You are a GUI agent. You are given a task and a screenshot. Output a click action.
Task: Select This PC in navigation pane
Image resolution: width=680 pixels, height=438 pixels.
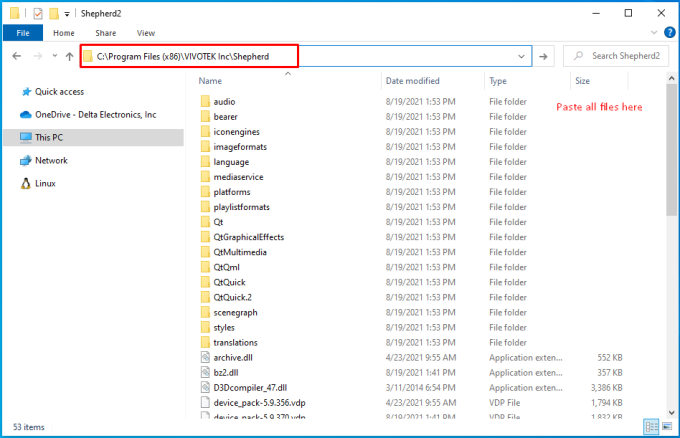pos(49,137)
